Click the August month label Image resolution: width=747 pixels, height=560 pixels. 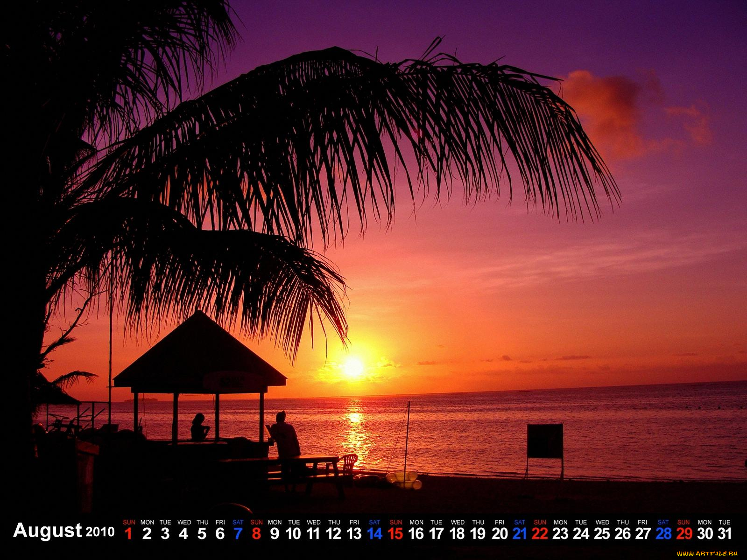tap(48, 531)
